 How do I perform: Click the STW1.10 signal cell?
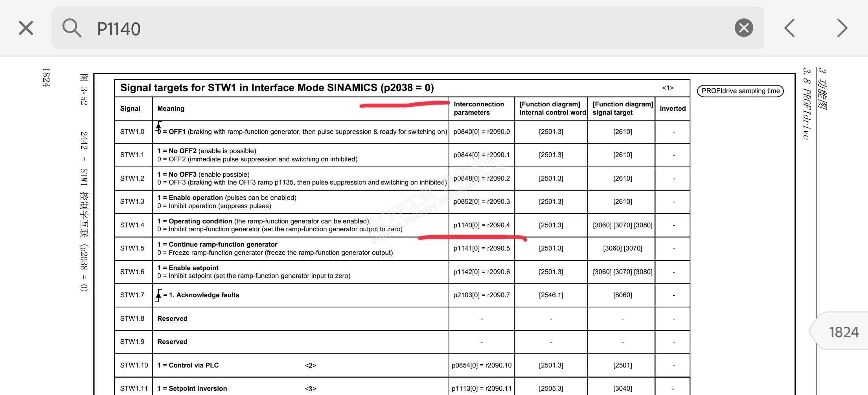(134, 365)
